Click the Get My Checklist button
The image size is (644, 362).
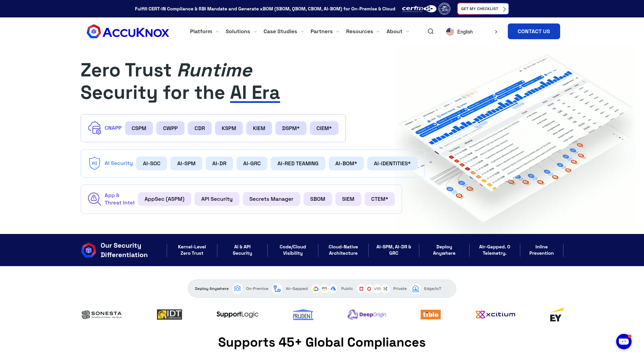click(x=483, y=9)
